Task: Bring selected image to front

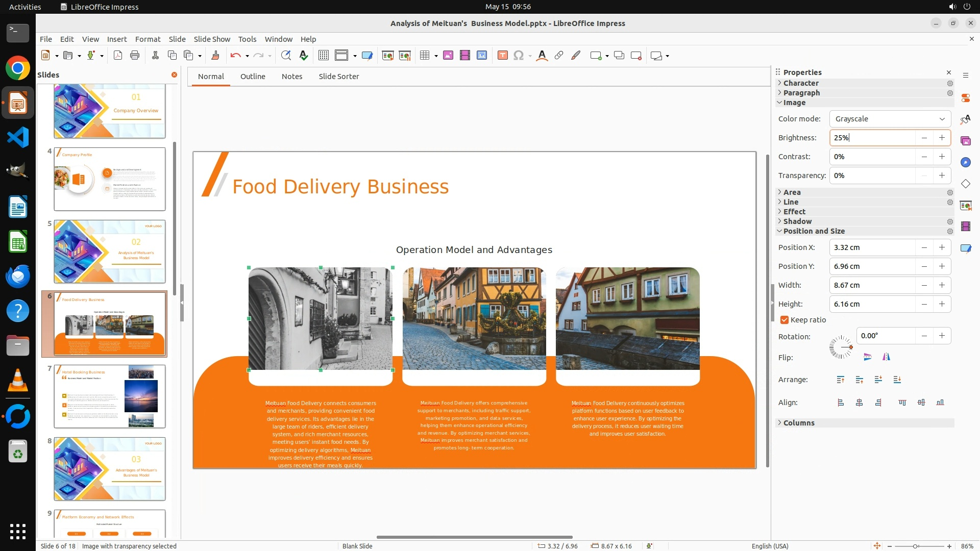Action: coord(840,380)
